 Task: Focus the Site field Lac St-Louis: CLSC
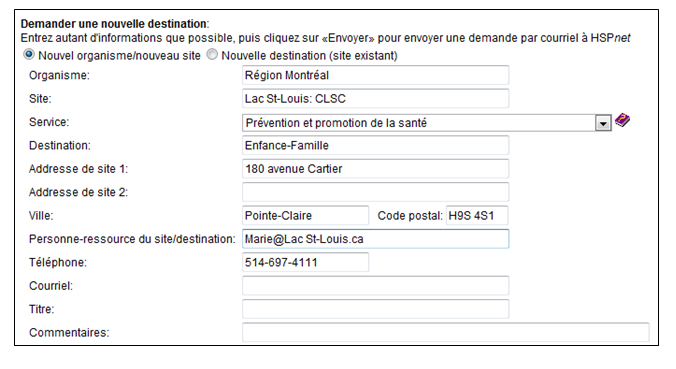(x=376, y=99)
